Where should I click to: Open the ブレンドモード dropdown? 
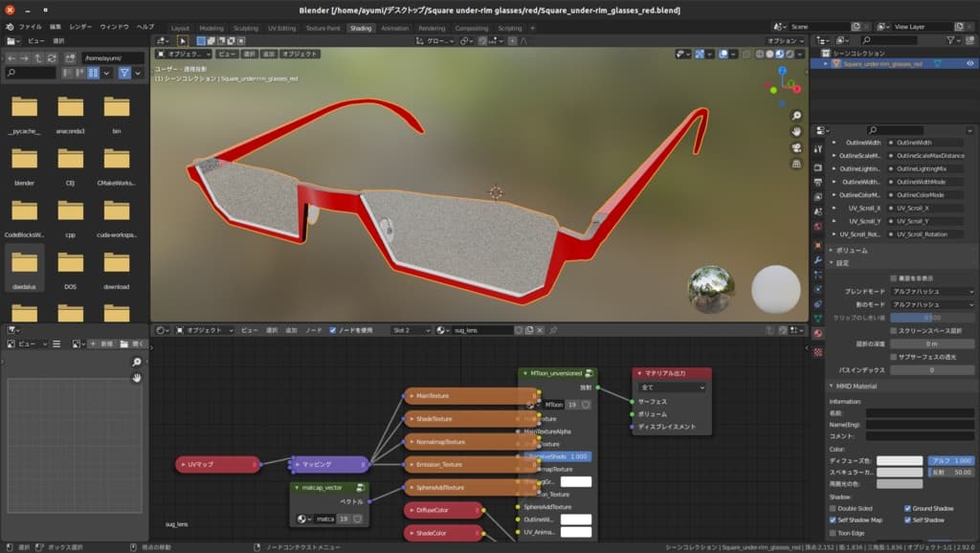pyautogui.click(x=932, y=290)
